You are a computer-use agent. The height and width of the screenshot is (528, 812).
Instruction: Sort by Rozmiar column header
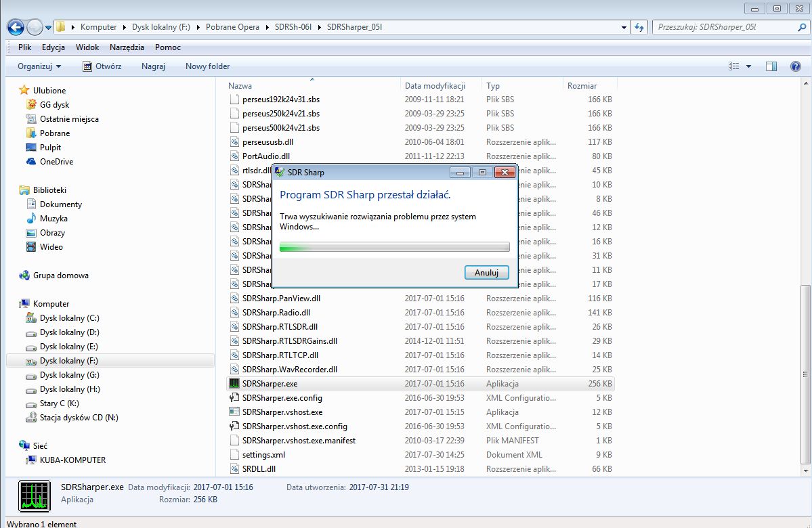point(589,85)
